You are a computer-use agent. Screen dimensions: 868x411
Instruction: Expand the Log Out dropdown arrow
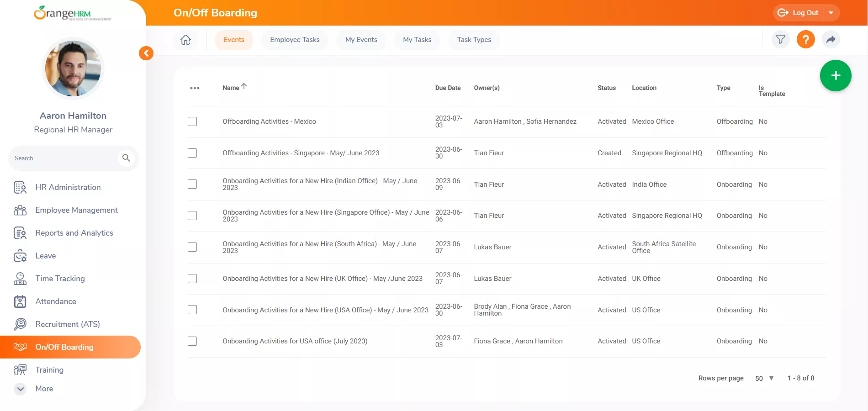click(x=831, y=13)
